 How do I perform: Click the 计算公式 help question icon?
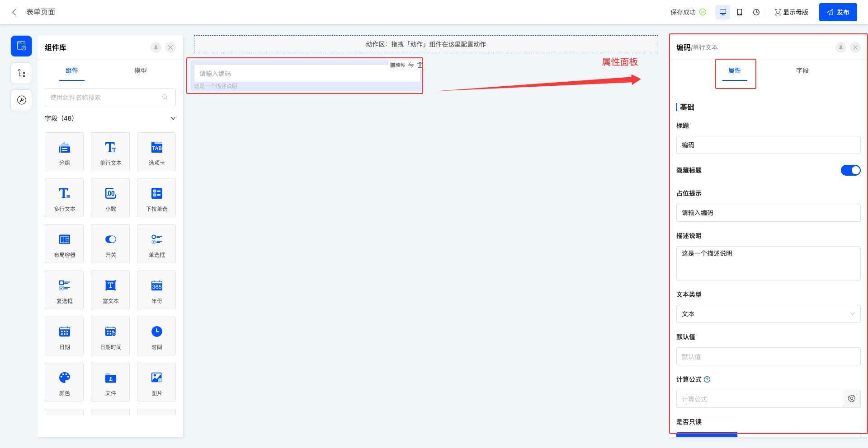(x=708, y=379)
